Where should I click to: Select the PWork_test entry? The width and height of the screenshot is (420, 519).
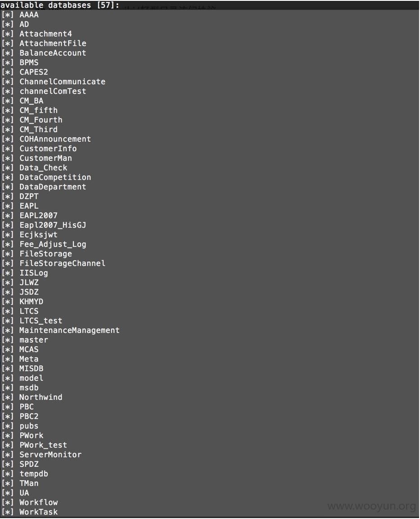(x=43, y=445)
